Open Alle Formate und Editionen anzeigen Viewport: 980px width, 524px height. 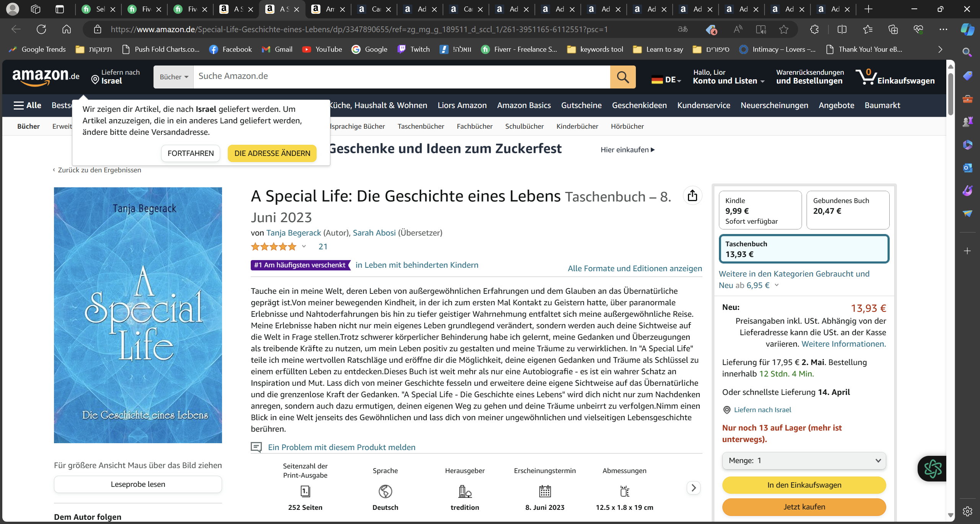point(635,269)
